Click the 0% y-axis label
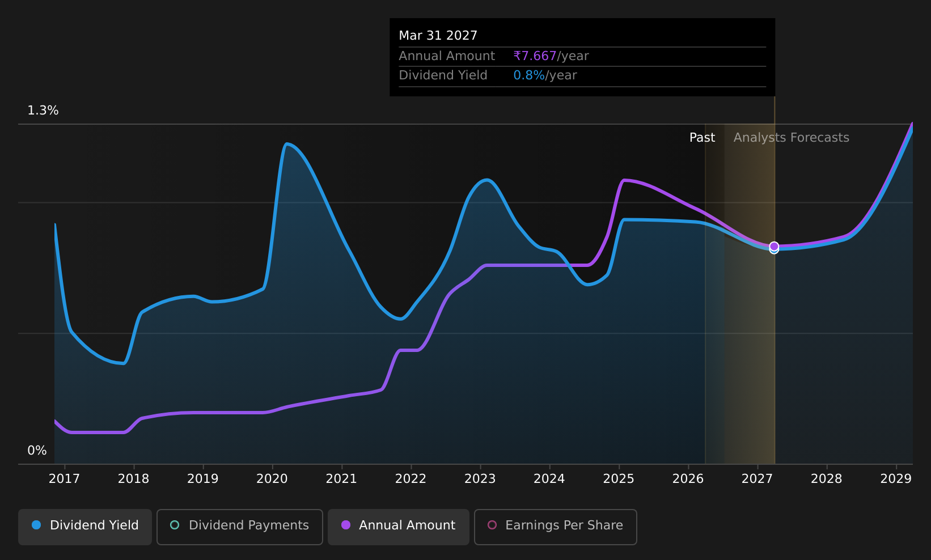This screenshot has height=560, width=931. 37,451
